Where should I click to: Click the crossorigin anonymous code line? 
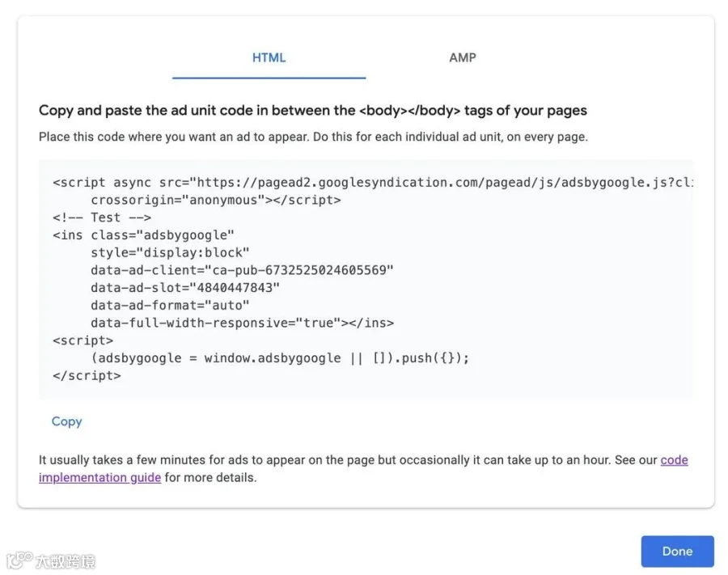click(216, 200)
